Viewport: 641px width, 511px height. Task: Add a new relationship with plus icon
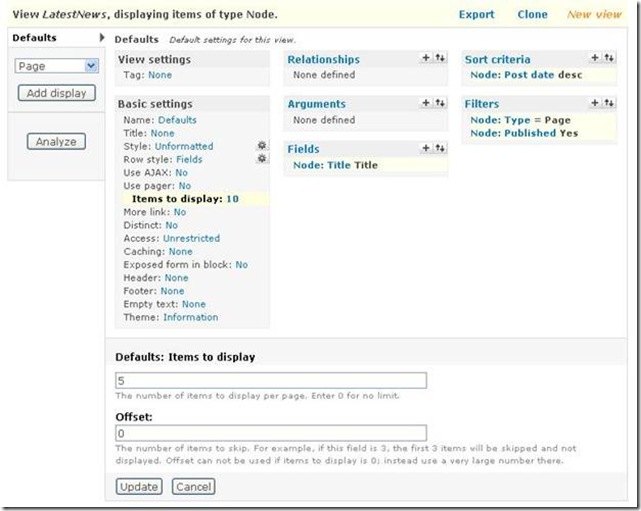[426, 59]
